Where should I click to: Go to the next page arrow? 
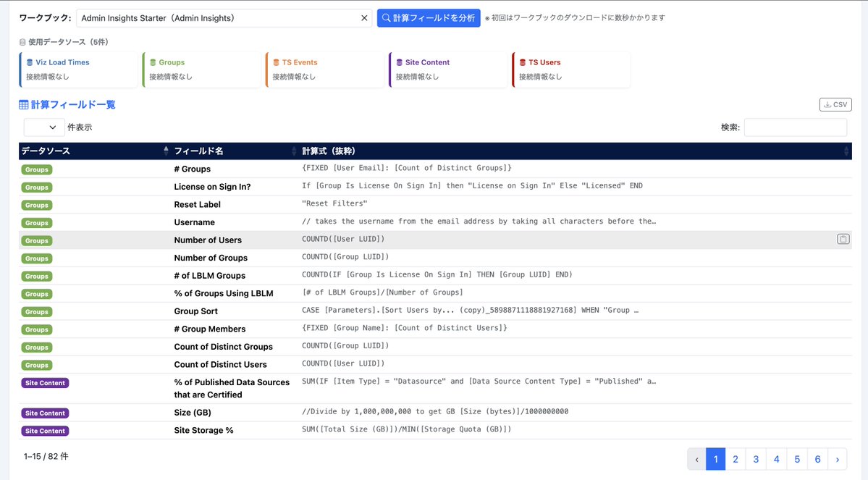pyautogui.click(x=838, y=459)
